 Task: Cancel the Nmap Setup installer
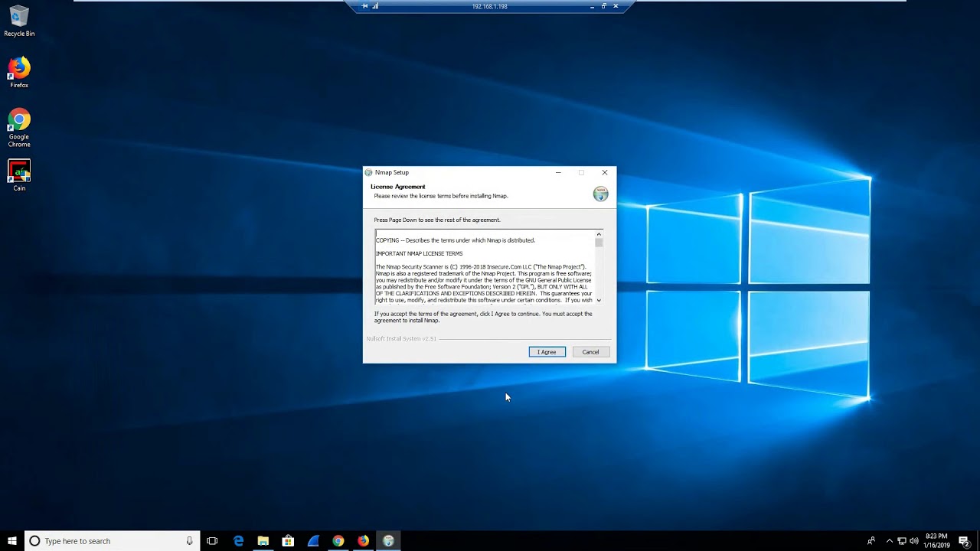pyautogui.click(x=590, y=352)
